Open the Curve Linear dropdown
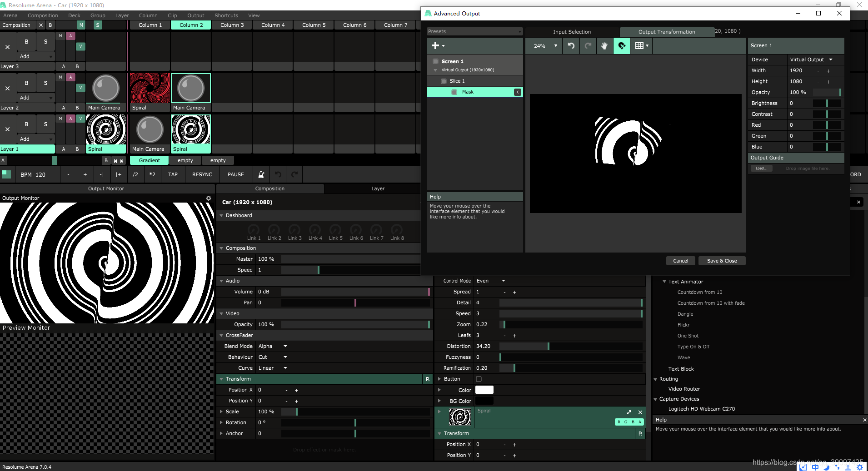Screen dimensions: 868x471 point(273,368)
